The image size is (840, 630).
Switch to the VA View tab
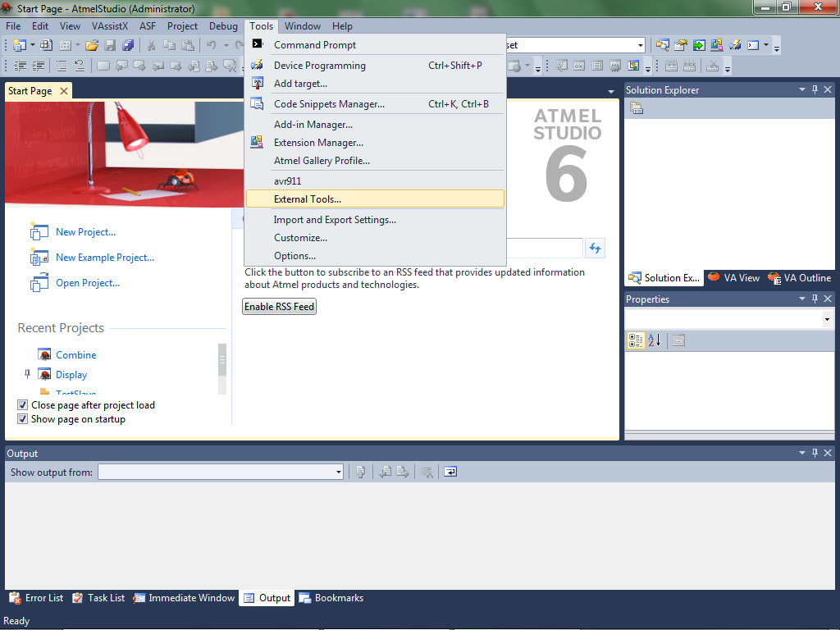click(734, 277)
